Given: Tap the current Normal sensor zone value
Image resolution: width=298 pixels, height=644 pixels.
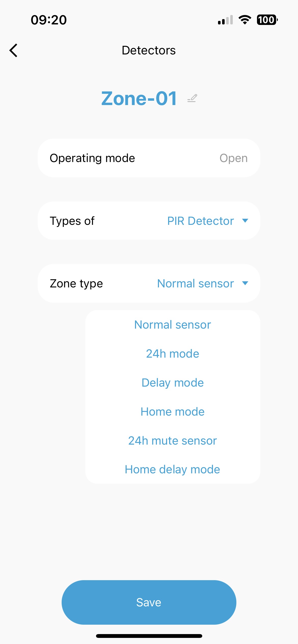Looking at the screenshot, I should (195, 283).
